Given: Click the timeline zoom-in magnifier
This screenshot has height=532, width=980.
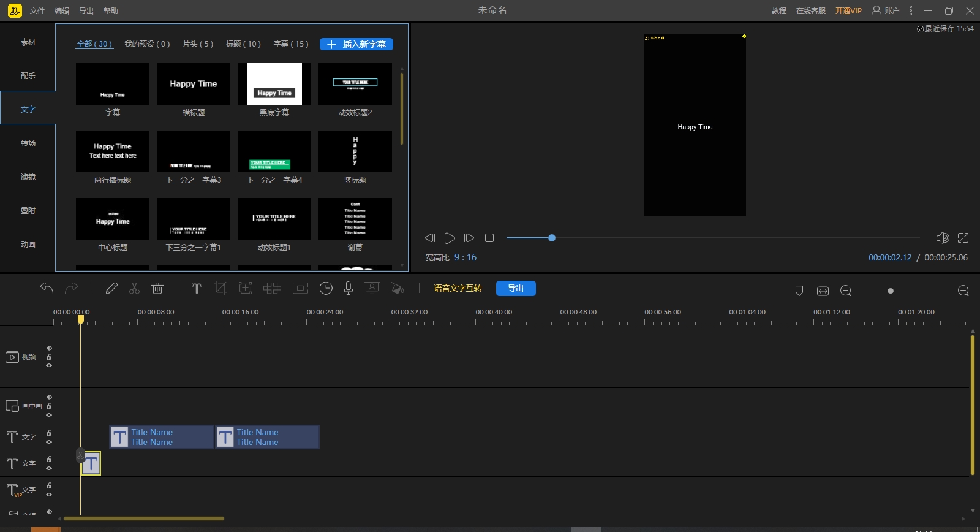Looking at the screenshot, I should tap(963, 291).
